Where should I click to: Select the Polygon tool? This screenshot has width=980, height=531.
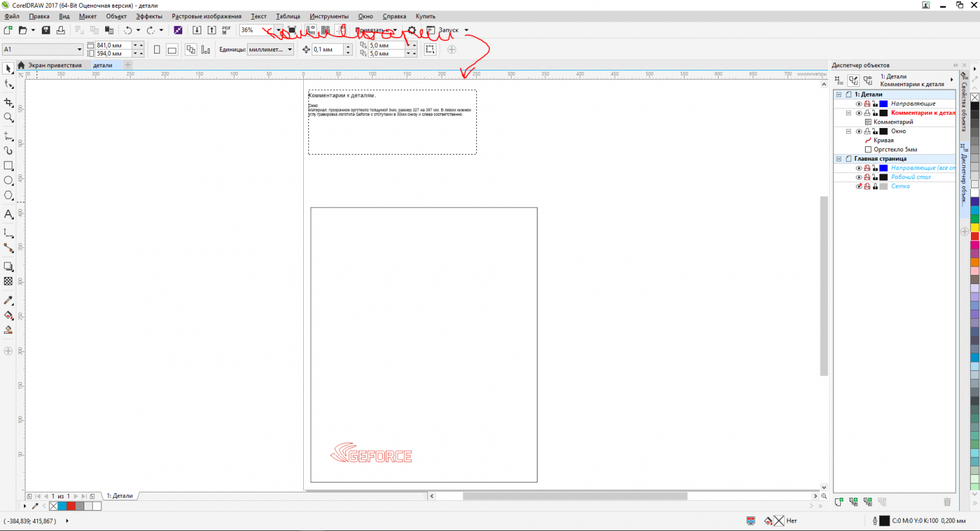point(8,195)
